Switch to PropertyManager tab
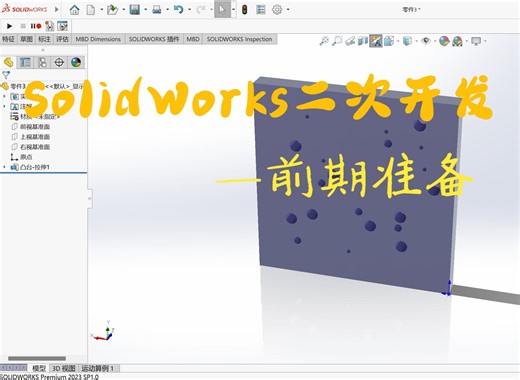 coord(25,62)
